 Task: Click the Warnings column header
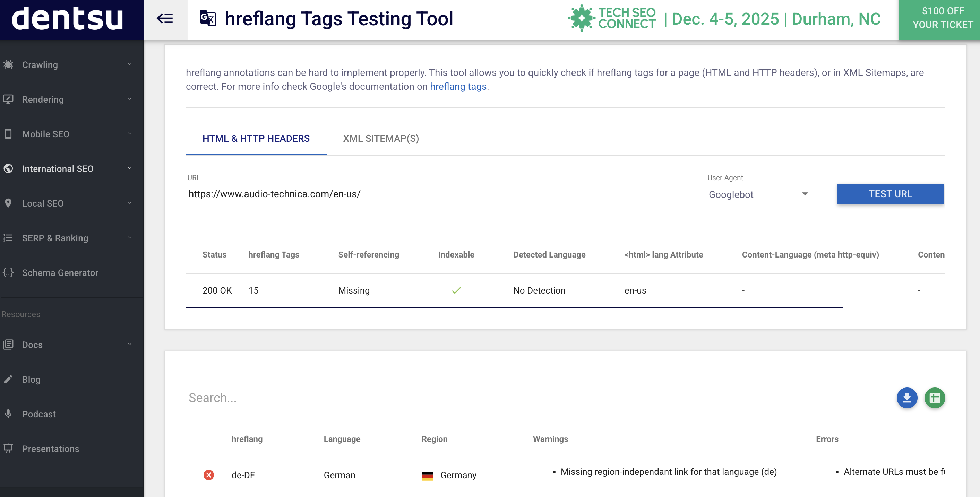tap(550, 439)
